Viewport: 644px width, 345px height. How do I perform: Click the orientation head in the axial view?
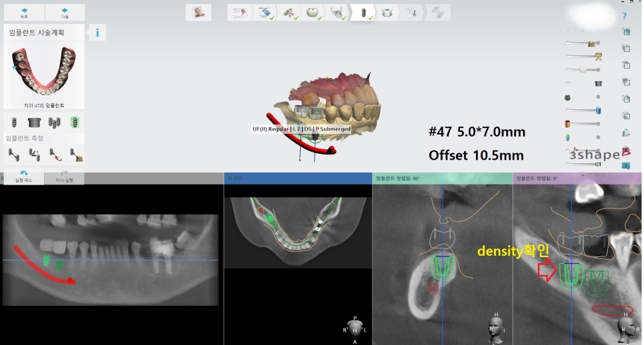[x=355, y=330]
